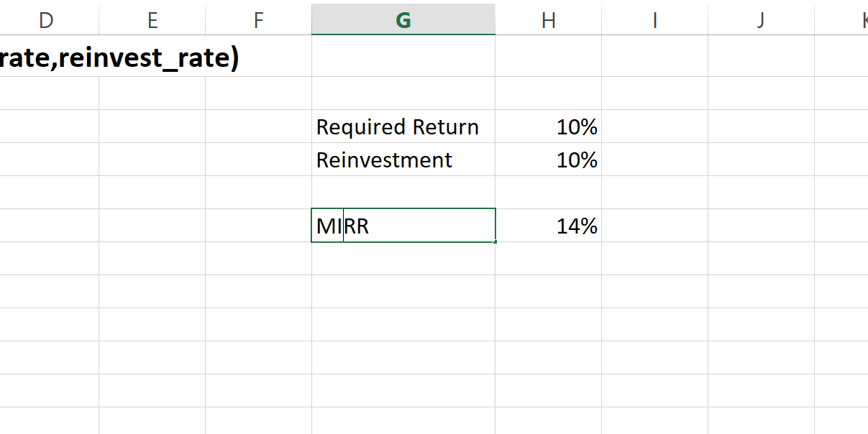Viewport: 868px width, 434px height.
Task: Click the empty cell above Required Return
Action: 403,93
